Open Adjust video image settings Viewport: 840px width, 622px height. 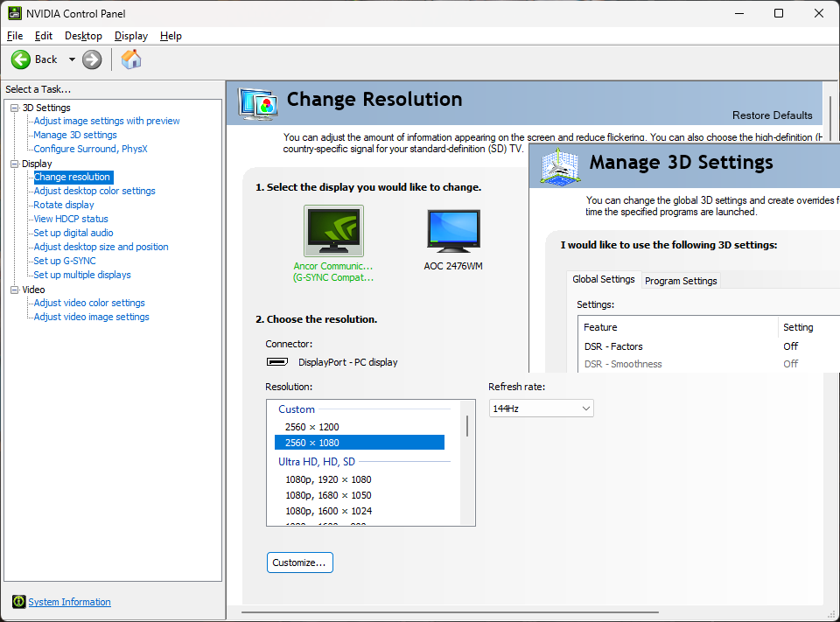tap(91, 317)
